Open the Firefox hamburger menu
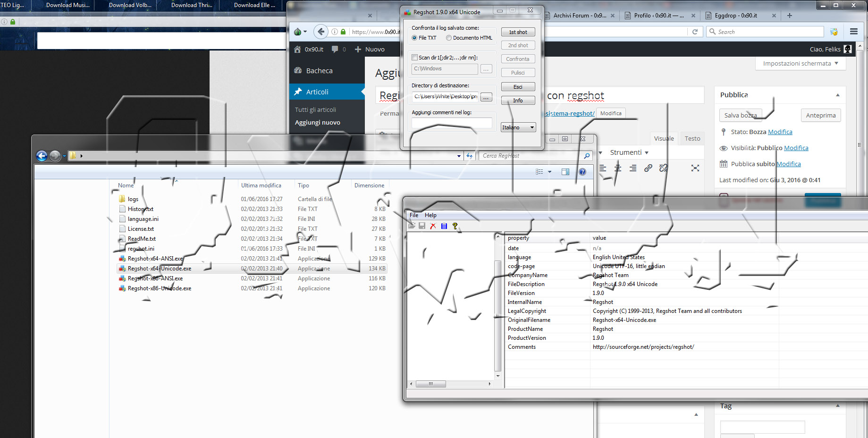Image resolution: width=868 pixels, height=438 pixels. click(853, 32)
